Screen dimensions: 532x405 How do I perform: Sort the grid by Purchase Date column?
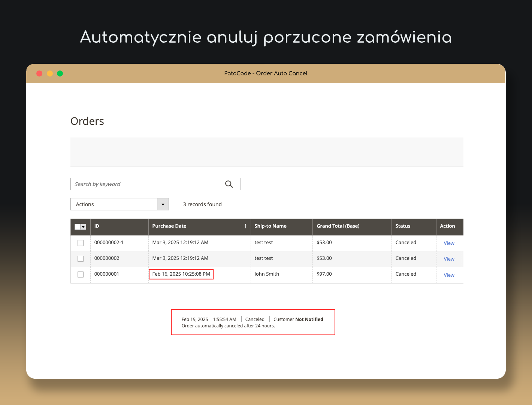point(169,226)
